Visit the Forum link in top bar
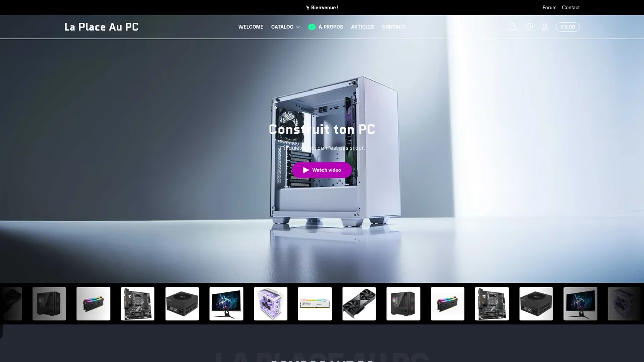Screen dimensions: 644x362 pos(549,7)
